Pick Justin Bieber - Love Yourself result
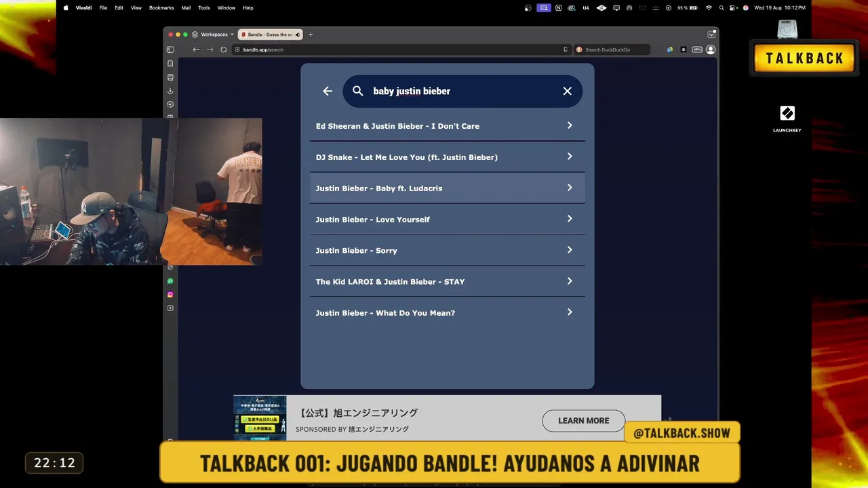Screen dimensions: 868x488 click(x=448, y=220)
